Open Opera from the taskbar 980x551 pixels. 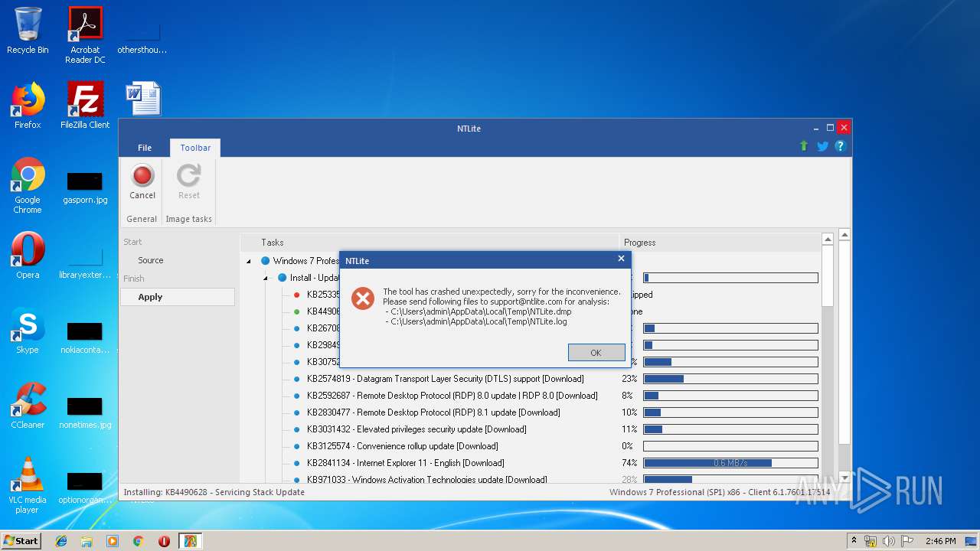(164, 541)
